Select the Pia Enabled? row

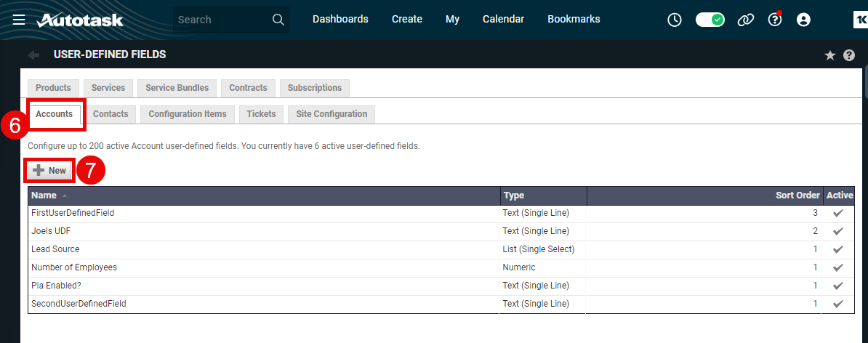tap(441, 286)
